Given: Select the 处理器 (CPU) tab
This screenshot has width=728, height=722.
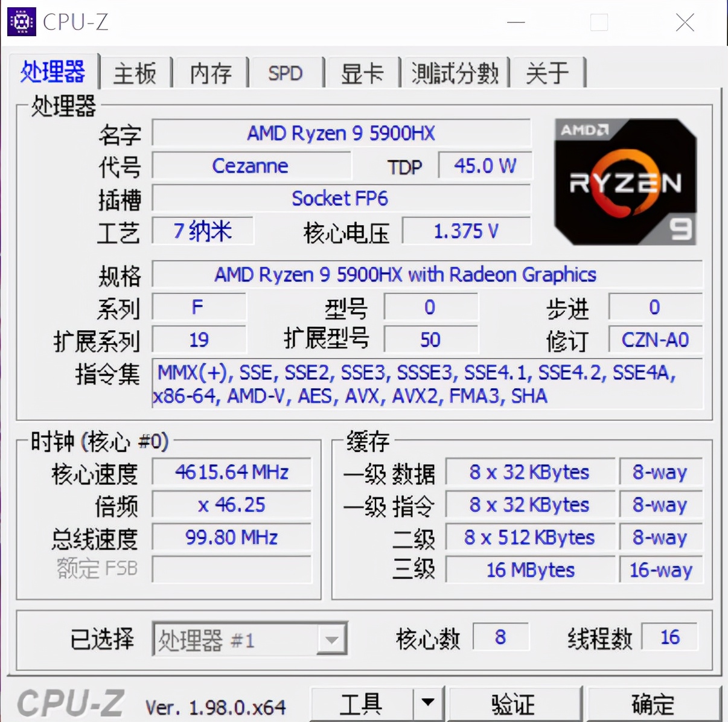Looking at the screenshot, I should [x=54, y=71].
